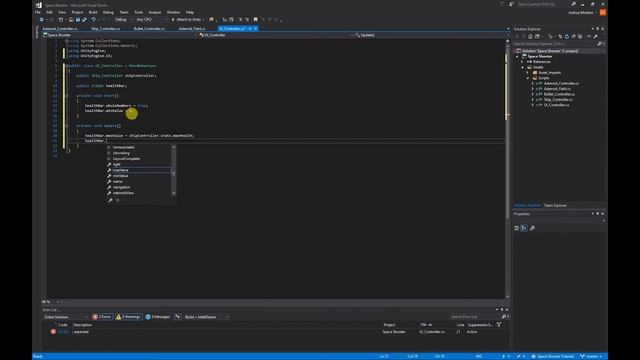Click the View Code icon in Solution Explorer

(589, 36)
